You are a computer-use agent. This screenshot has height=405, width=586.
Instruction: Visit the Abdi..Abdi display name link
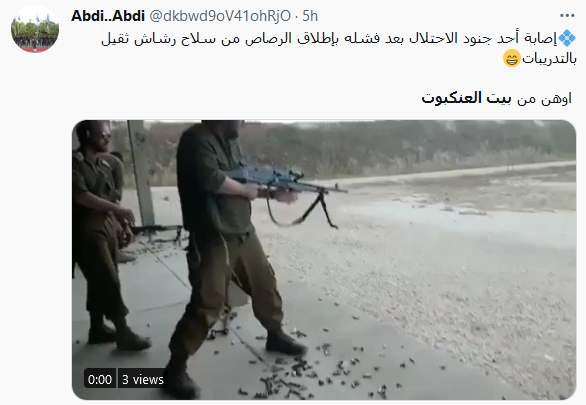click(x=108, y=16)
